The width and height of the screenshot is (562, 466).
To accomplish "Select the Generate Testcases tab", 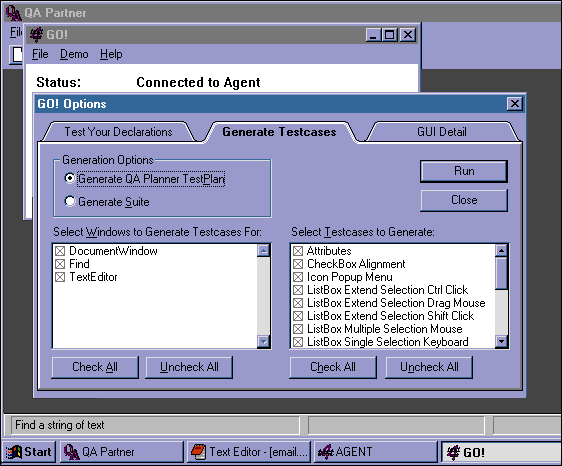I will click(279, 132).
